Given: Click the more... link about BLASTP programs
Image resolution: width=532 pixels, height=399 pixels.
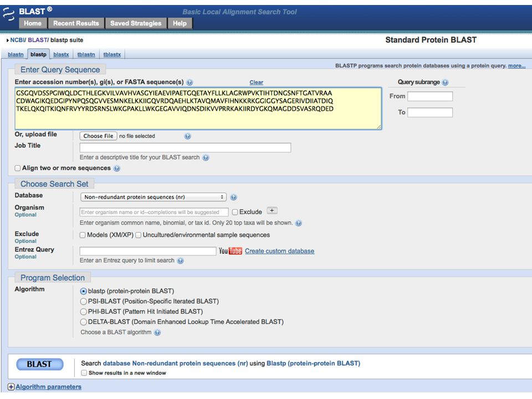Looking at the screenshot, I should 516,66.
